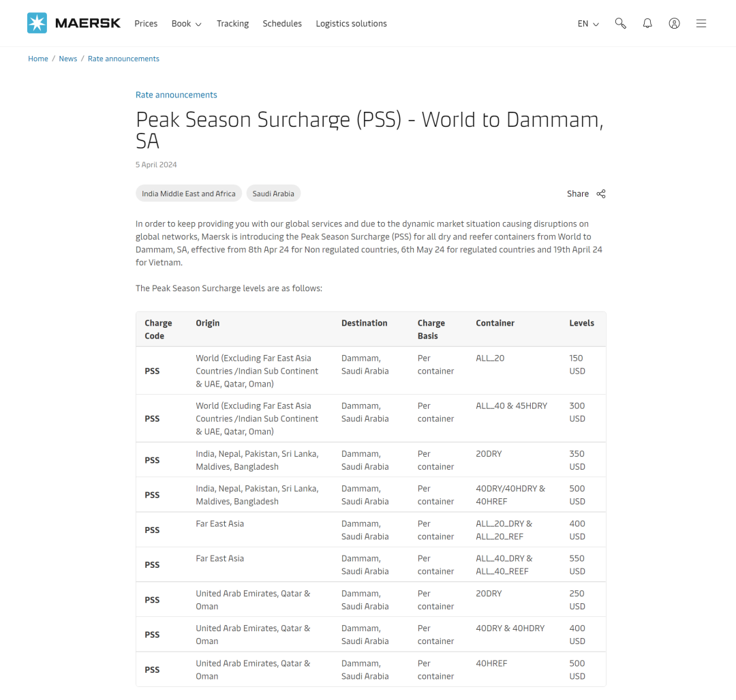
Task: Open the search magnifier icon
Action: 621,23
